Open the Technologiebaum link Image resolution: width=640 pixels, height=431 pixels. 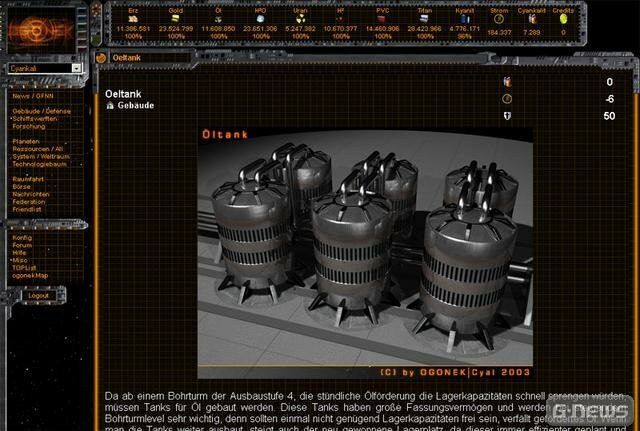tap(39, 164)
